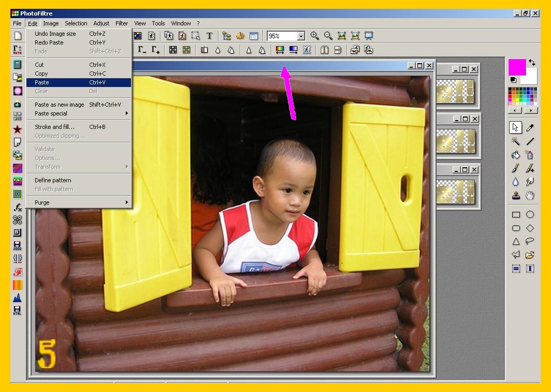This screenshot has height=392, width=551.
Task: Click the Histogram icon in left toolbar
Action: pyautogui.click(x=18, y=298)
